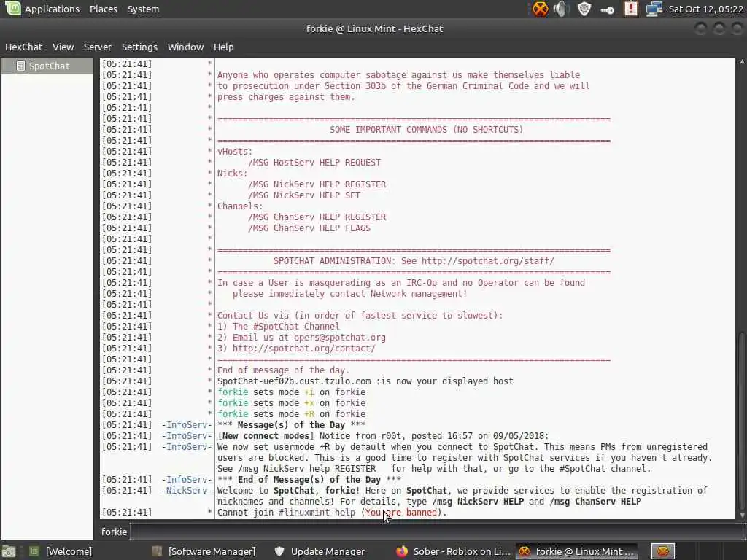This screenshot has width=747, height=560.
Task: Click the 'You are banned' message text
Action: tap(400, 513)
